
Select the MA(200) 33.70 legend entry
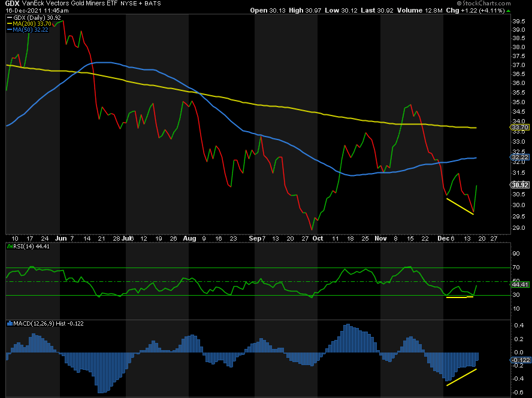[29, 24]
